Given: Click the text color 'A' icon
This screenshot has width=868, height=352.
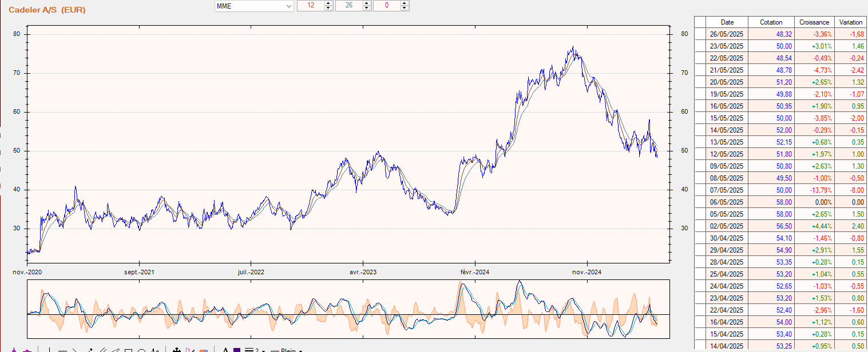Looking at the screenshot, I should click(225, 350).
